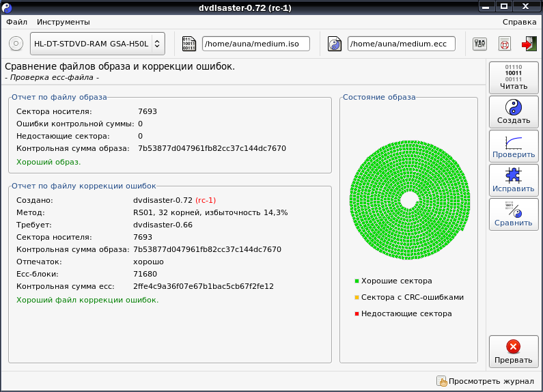
Task: Click the Проверить scan button
Action: pyautogui.click(x=514, y=146)
